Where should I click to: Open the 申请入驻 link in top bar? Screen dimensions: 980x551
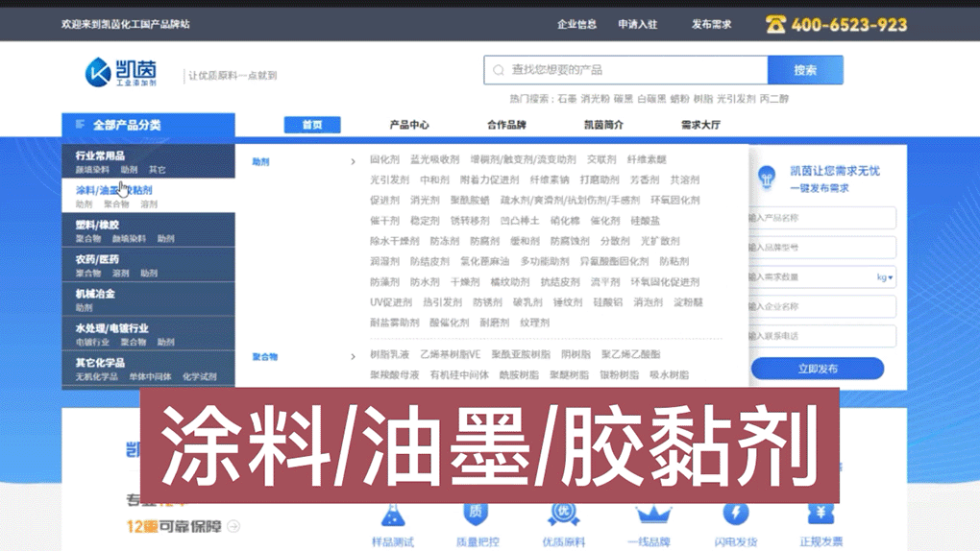[x=637, y=24]
